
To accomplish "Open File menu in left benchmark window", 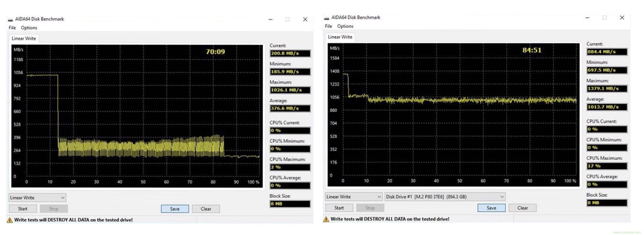I will pyautogui.click(x=12, y=28).
